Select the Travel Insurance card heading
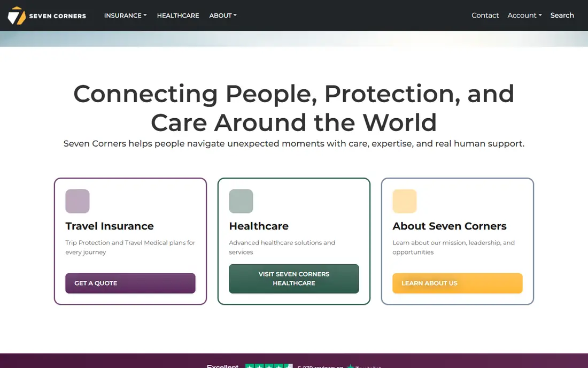The image size is (588, 368). tap(110, 226)
